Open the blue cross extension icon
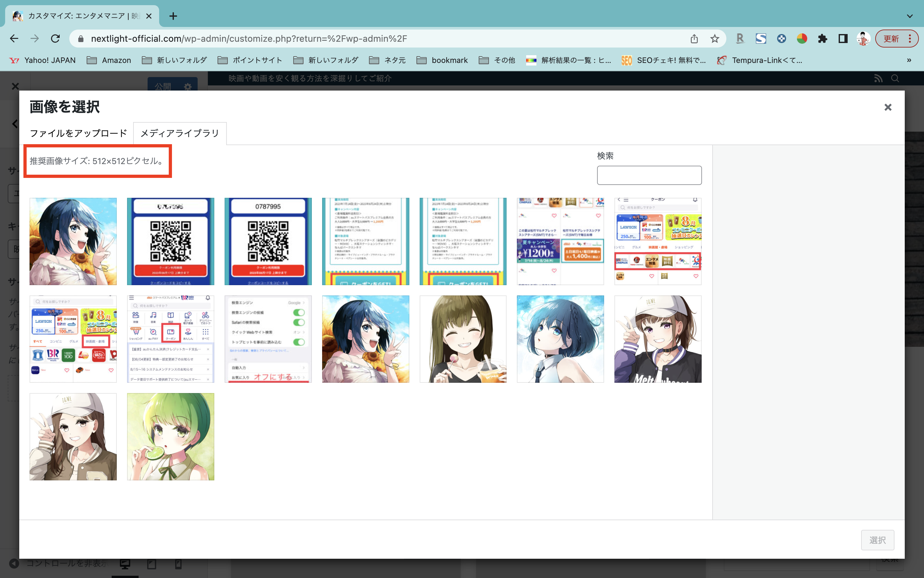 coord(781,39)
